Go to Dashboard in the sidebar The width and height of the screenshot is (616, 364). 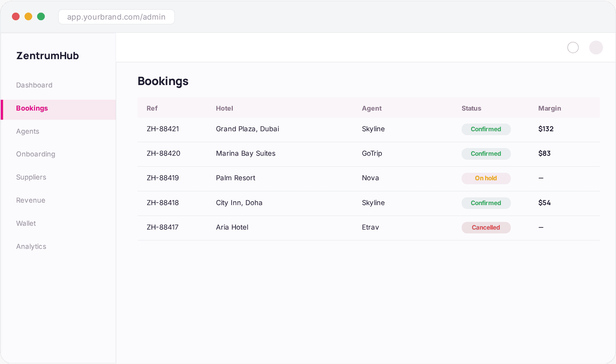(34, 85)
